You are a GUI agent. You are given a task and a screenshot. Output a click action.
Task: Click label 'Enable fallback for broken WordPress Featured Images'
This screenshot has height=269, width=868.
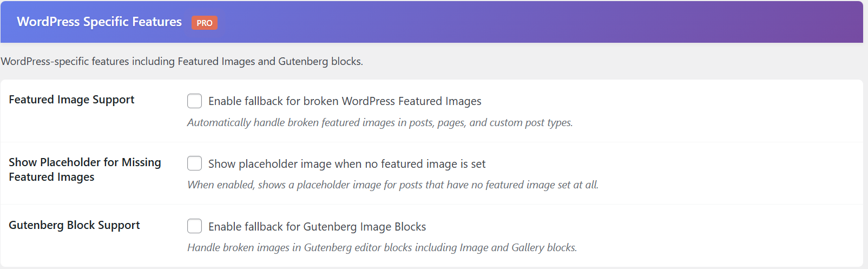(x=345, y=101)
